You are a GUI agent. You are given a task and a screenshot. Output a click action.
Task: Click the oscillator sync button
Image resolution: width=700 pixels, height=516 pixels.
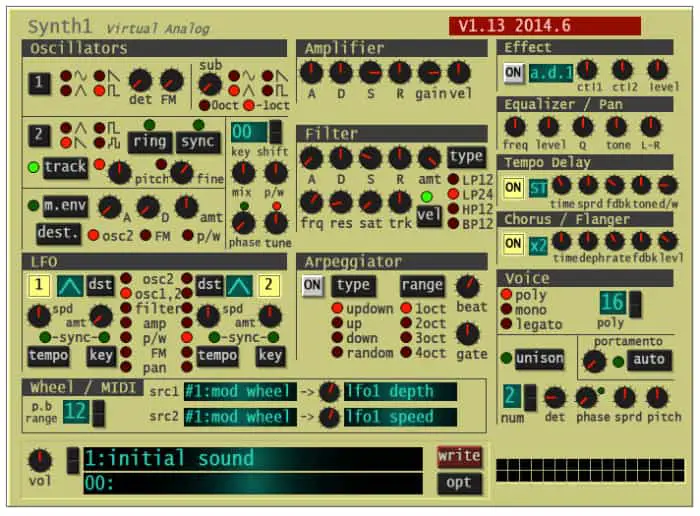coord(198,142)
